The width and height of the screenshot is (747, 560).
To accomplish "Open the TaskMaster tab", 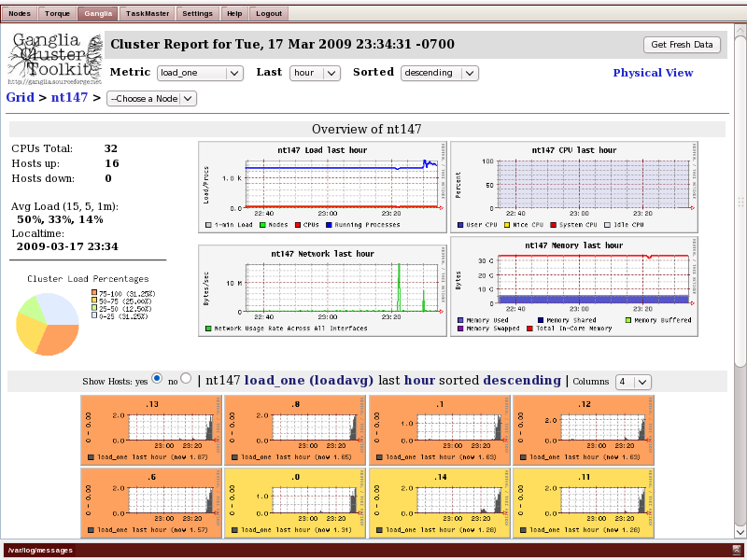I will coord(148,13).
